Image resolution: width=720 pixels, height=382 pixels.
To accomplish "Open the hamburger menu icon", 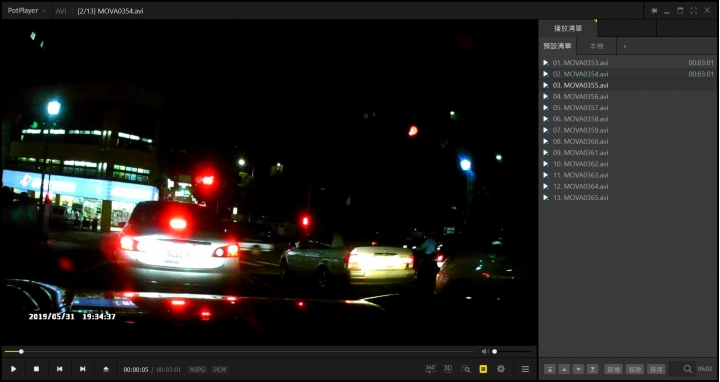I will 525,369.
